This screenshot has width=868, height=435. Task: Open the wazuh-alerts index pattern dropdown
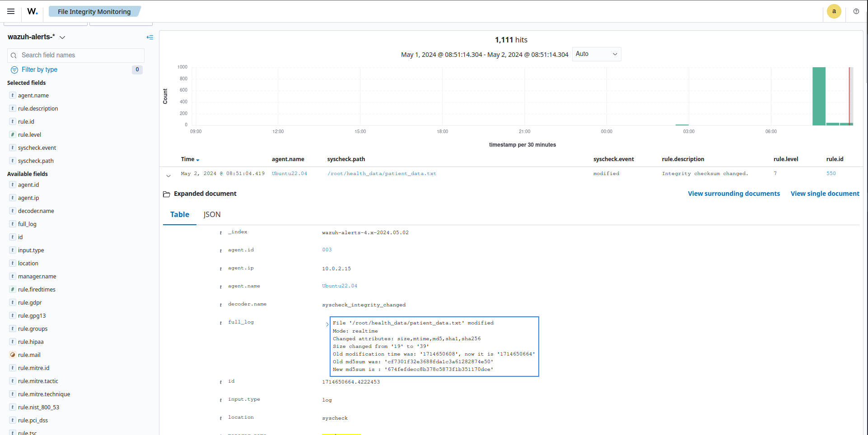[x=62, y=37]
